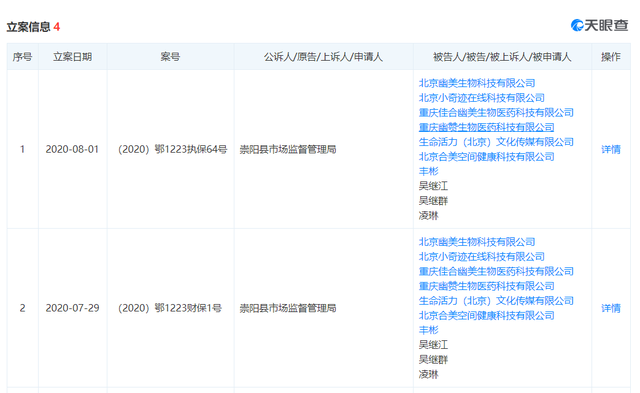Open 北京小奇迹在线科技有限公司 in row 1
Image resolution: width=640 pixels, height=393 pixels.
[x=482, y=98]
